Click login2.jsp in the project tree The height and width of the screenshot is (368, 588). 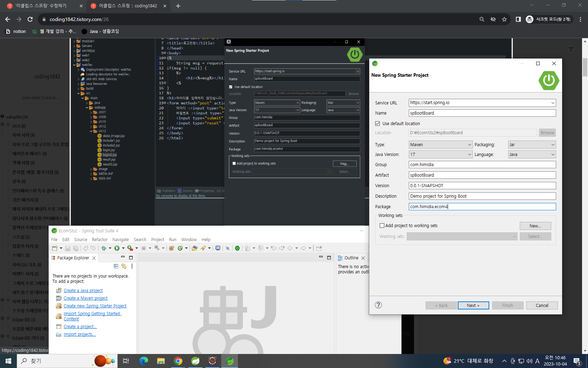(x=110, y=155)
